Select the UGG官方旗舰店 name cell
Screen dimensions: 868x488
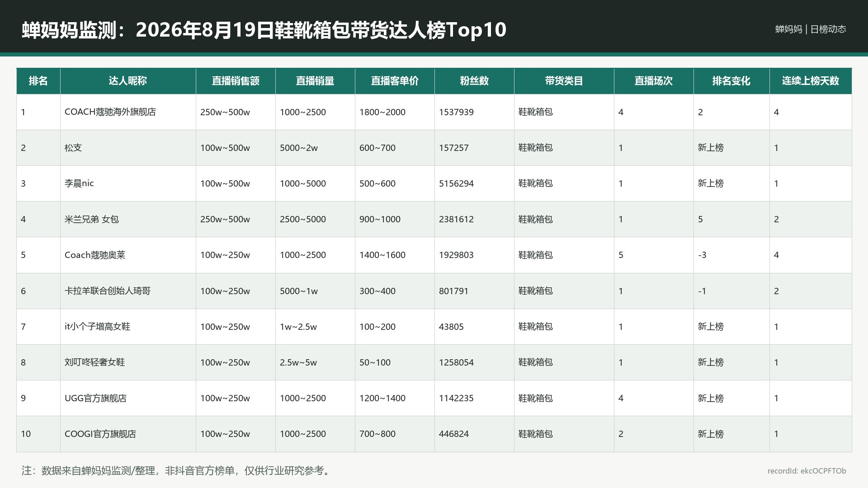(128, 398)
